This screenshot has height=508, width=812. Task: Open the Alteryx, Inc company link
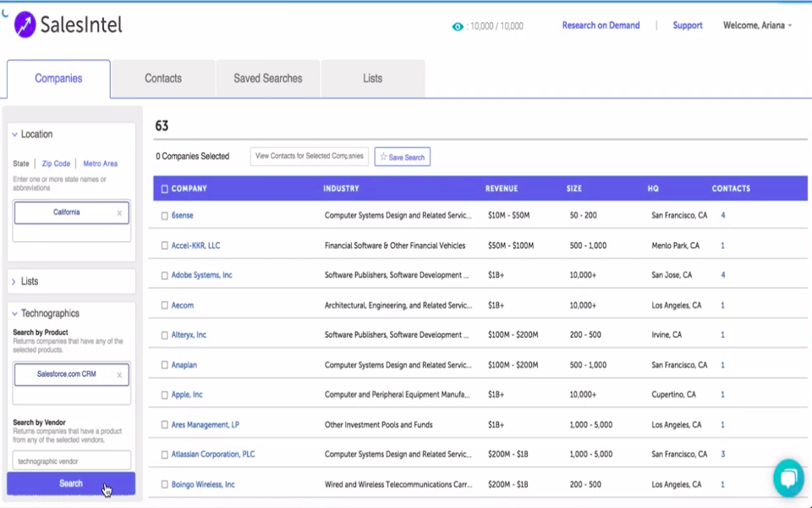(x=189, y=335)
